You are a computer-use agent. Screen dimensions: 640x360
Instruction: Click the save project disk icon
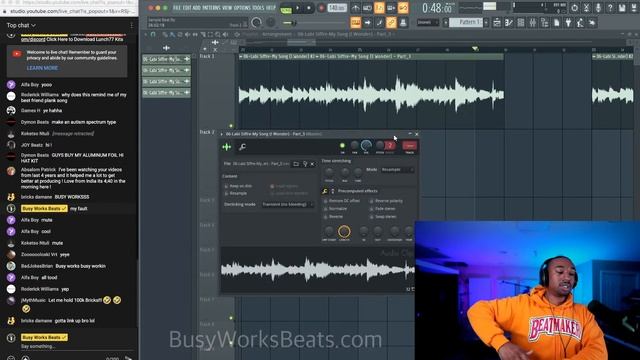622,8
